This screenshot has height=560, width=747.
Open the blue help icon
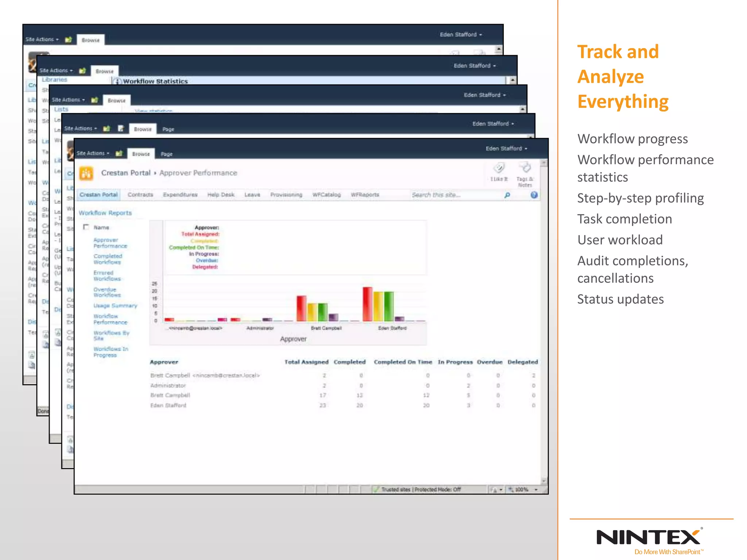click(534, 195)
